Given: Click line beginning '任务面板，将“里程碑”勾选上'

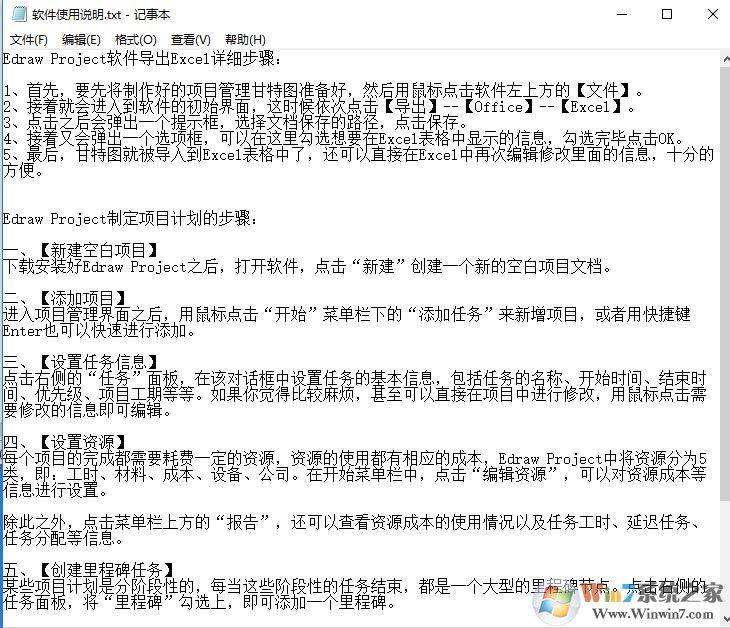Looking at the screenshot, I should point(199,603).
